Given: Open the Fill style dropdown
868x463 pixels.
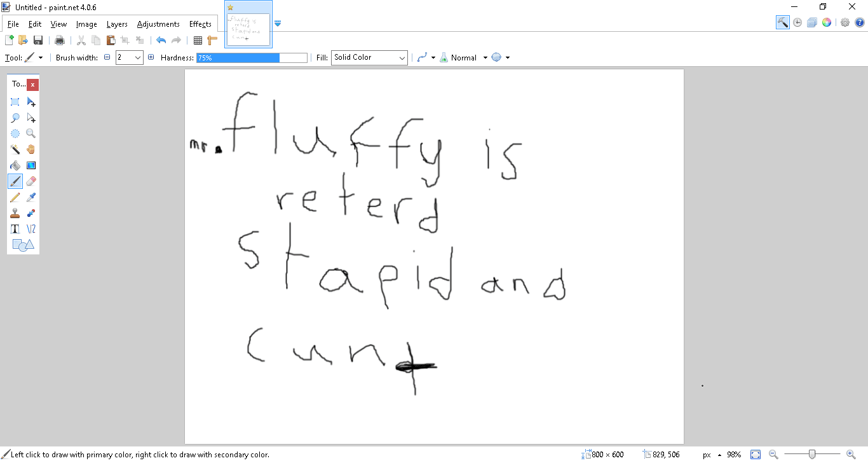Looking at the screenshot, I should pos(369,58).
